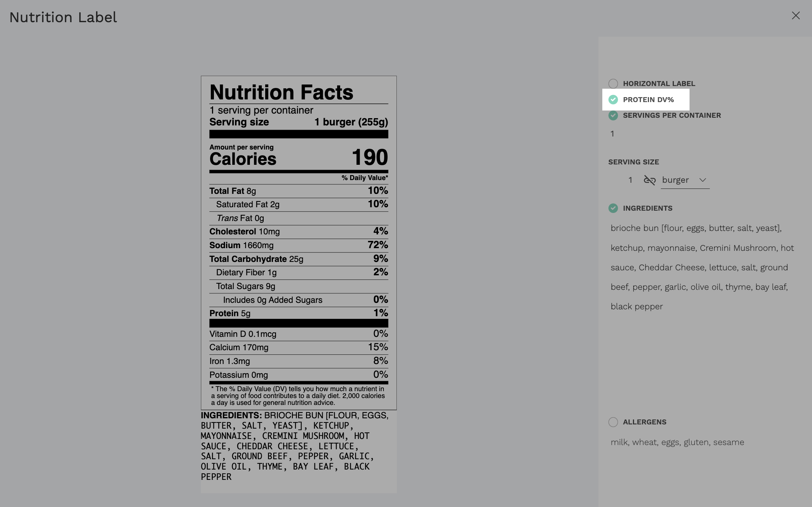Click the serving size quantity field
The image size is (812, 507).
tap(630, 180)
